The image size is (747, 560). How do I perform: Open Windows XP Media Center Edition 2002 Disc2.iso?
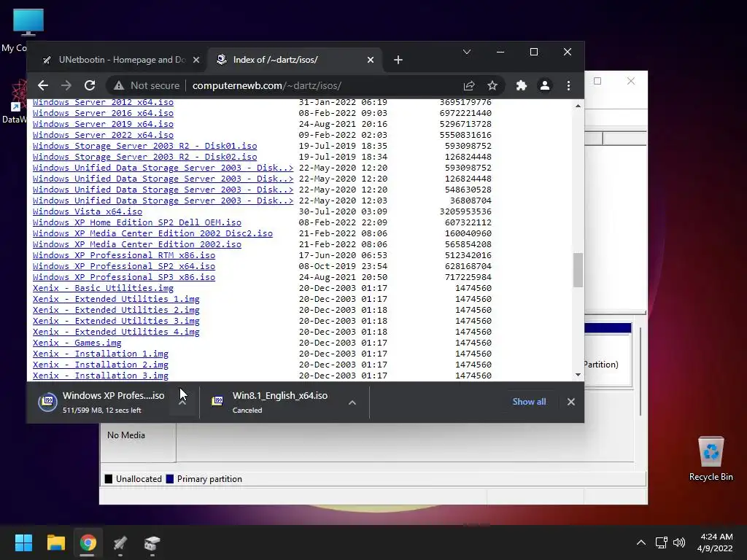pos(152,234)
